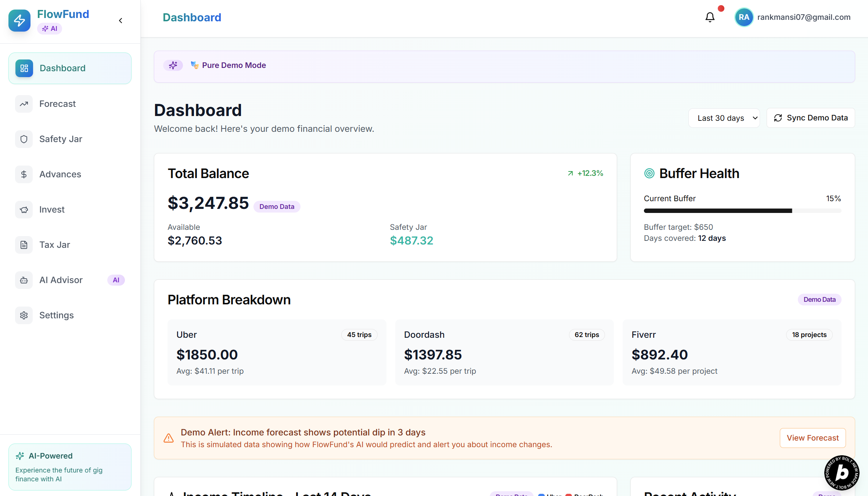Collapse the sidebar with the chevron arrow
The image size is (868, 496).
[120, 21]
